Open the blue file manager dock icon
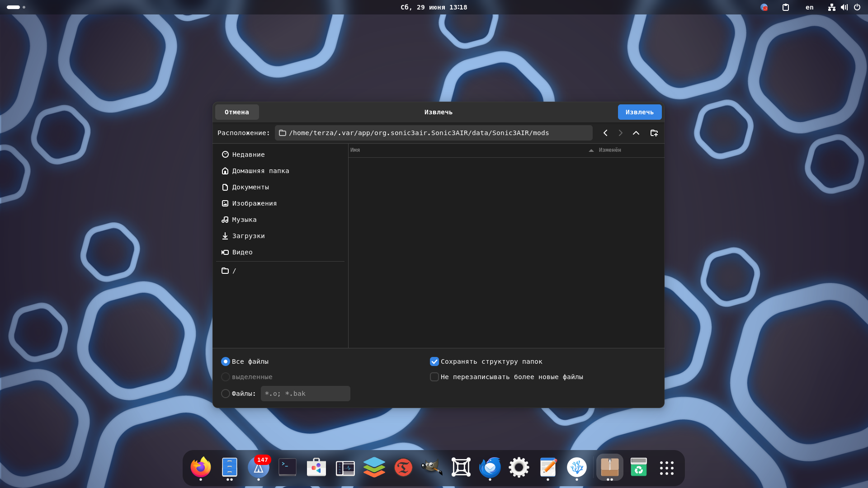This screenshot has width=868, height=488. pyautogui.click(x=230, y=467)
